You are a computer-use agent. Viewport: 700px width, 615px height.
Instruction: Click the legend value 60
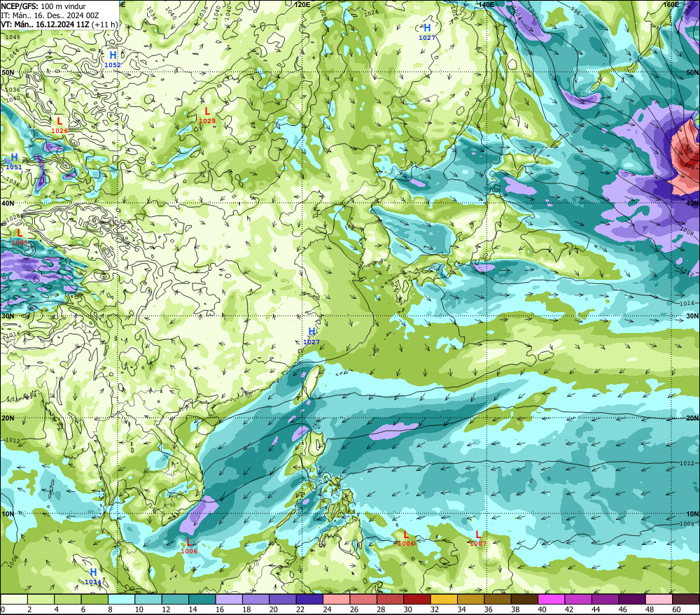click(676, 609)
